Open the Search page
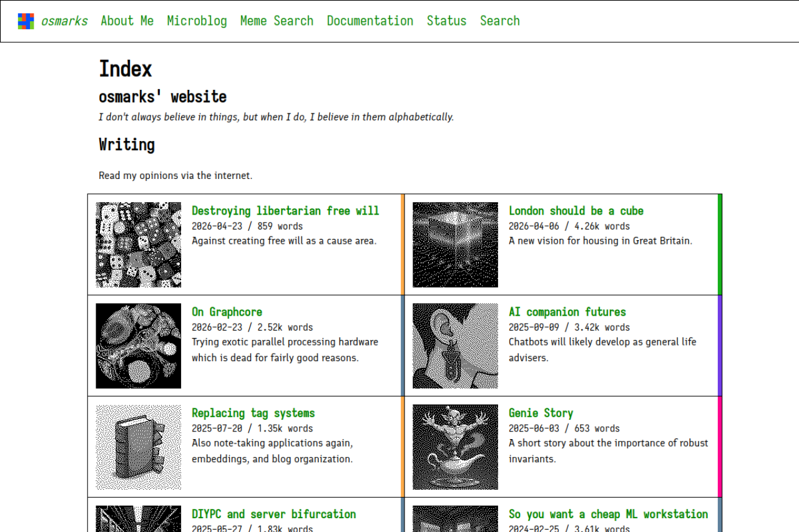Screen dimensions: 799x532 pos(500,21)
